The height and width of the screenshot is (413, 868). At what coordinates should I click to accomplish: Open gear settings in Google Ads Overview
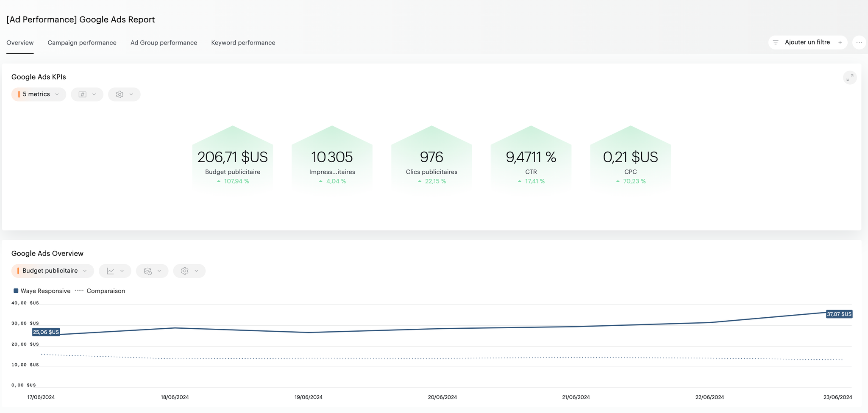pyautogui.click(x=185, y=271)
